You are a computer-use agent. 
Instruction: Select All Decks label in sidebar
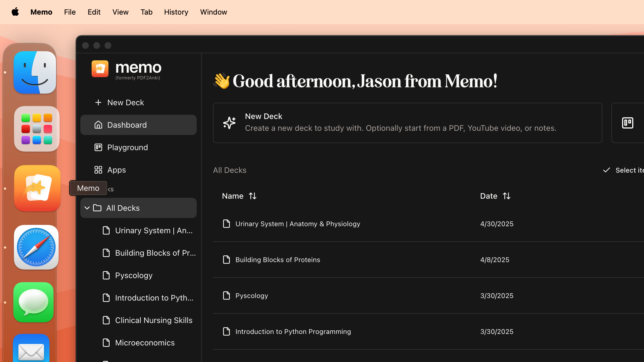click(x=123, y=208)
